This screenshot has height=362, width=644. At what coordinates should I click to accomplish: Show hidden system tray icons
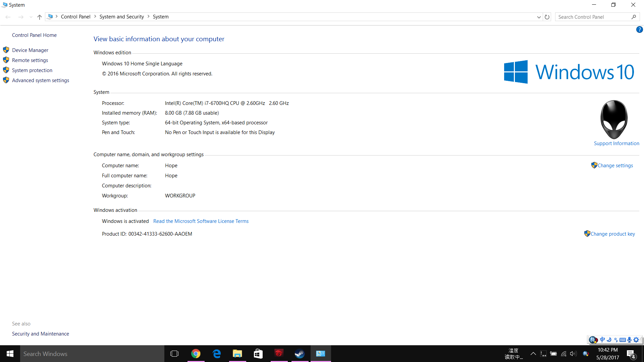[x=533, y=354]
